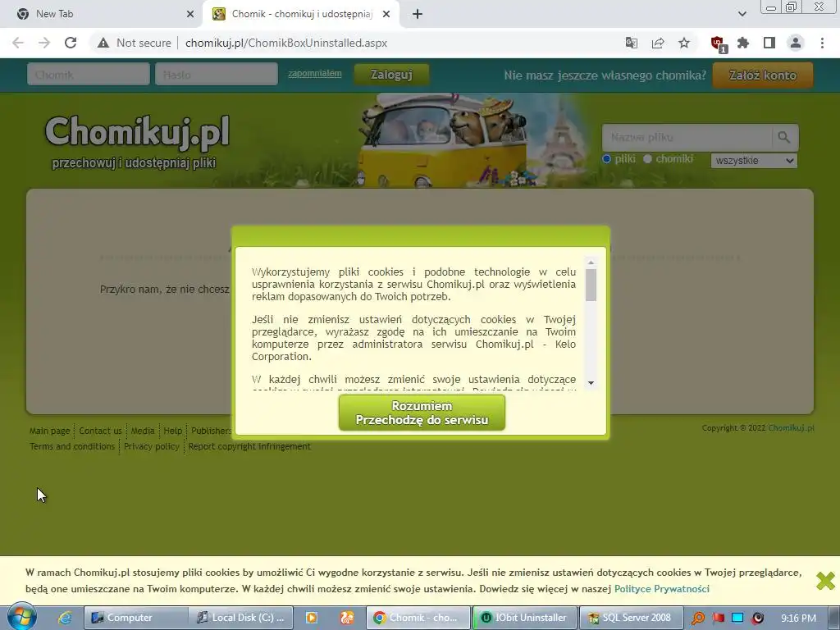
Task: Launch Internet Explorer from taskbar
Action: 65,618
